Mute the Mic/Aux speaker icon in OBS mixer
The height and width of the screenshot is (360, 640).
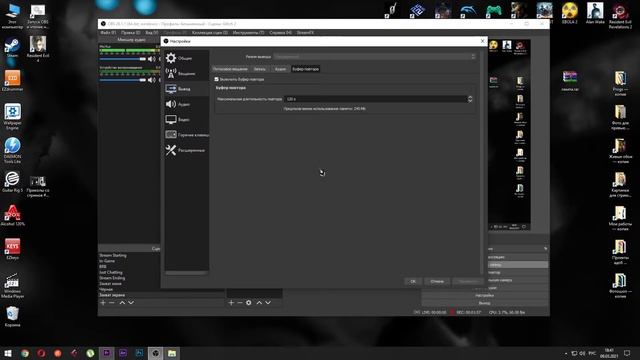point(151,59)
